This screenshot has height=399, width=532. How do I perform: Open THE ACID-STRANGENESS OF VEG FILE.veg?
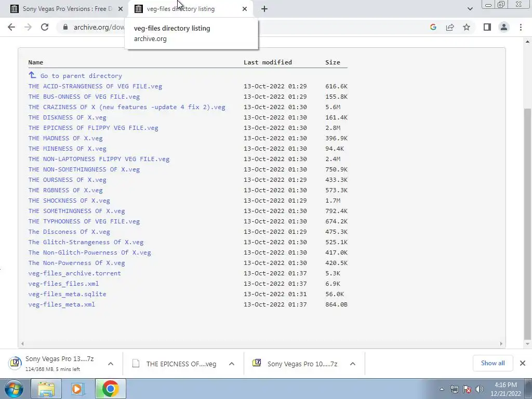96,86
